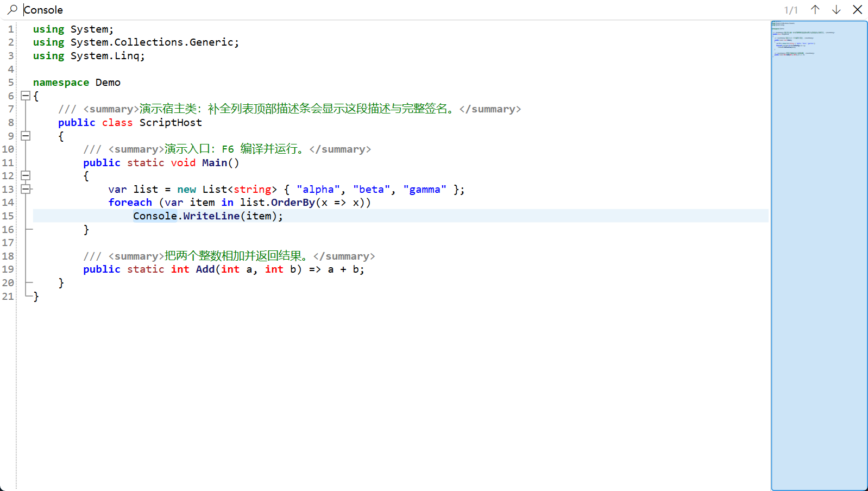The width and height of the screenshot is (868, 491).
Task: Click 'OrderBy' in line 14
Action: pos(293,202)
